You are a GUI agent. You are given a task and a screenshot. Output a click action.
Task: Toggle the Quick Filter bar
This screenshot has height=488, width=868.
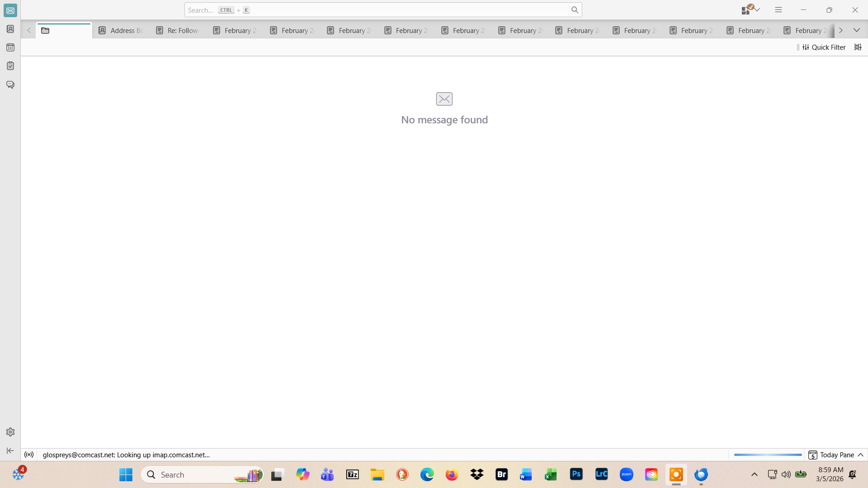(824, 47)
